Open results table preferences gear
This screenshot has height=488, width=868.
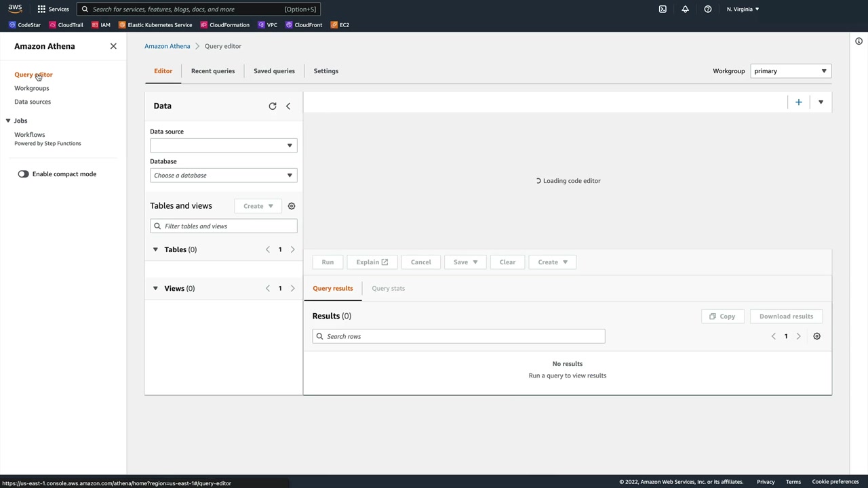tap(816, 336)
